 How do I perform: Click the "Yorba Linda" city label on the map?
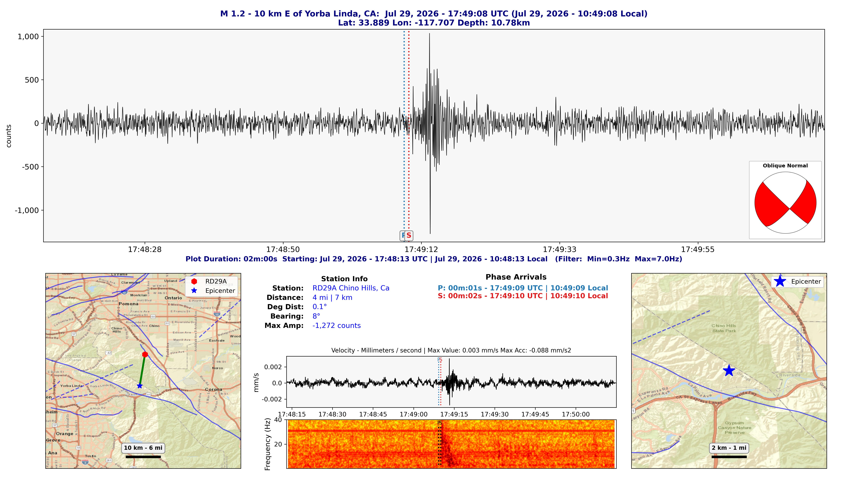(x=71, y=386)
